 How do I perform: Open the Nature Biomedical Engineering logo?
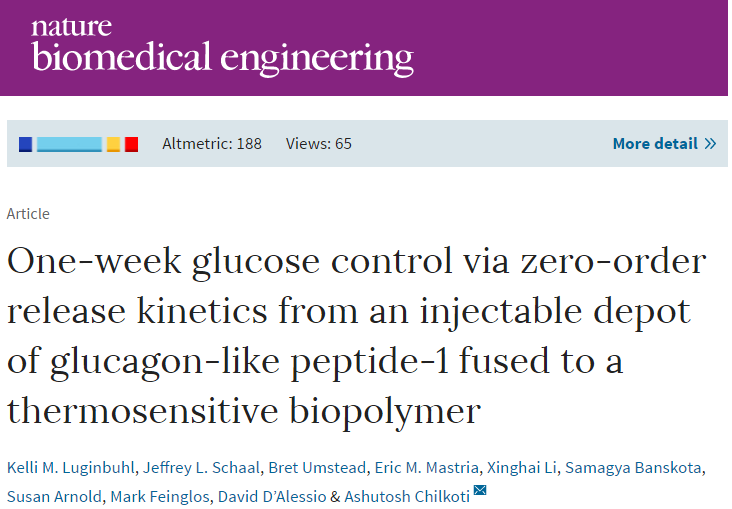[x=222, y=46]
